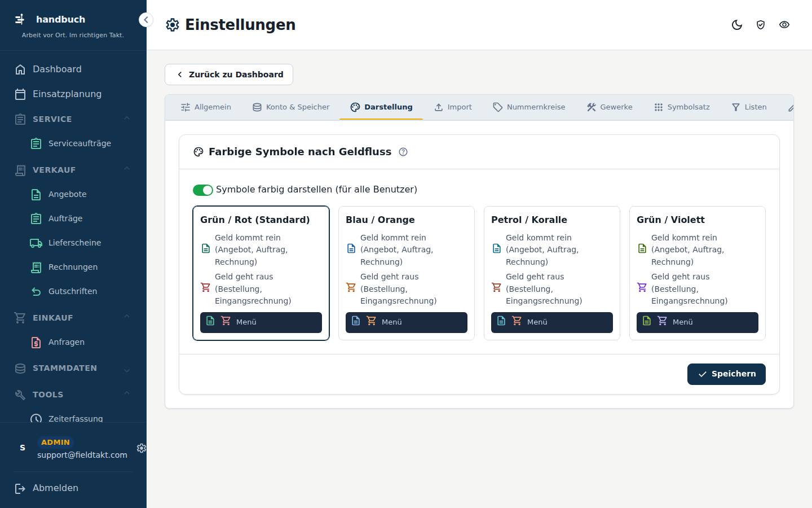The image size is (812, 508).
Task: Click the shield check icon in header
Action: point(761,25)
